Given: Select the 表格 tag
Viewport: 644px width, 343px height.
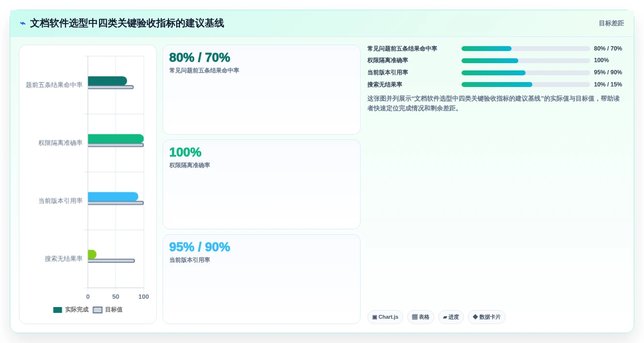Looking at the screenshot, I should click(421, 317).
